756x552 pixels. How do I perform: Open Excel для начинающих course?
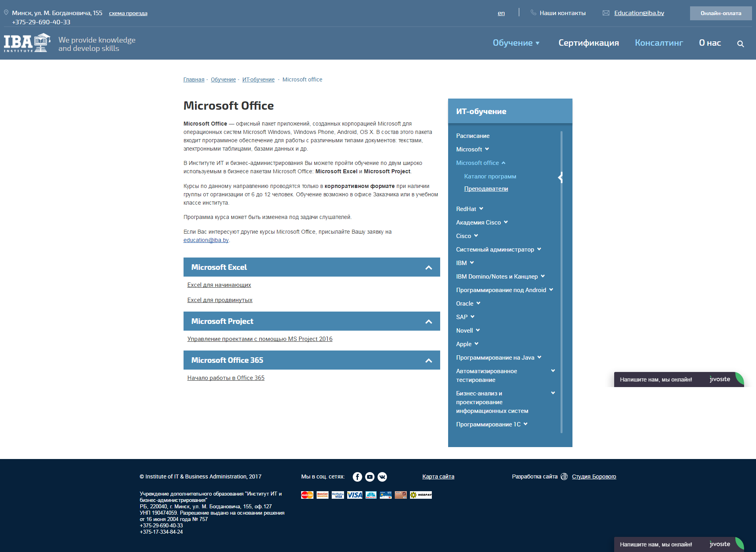click(219, 285)
